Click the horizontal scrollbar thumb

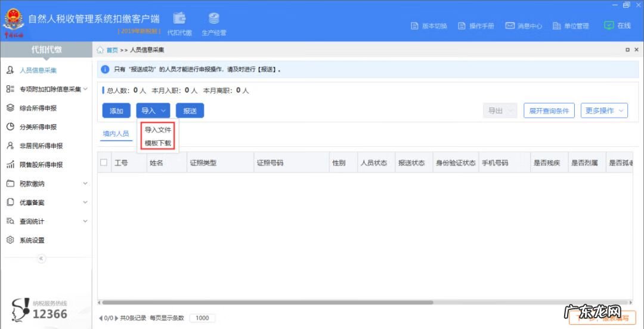tap(268, 302)
